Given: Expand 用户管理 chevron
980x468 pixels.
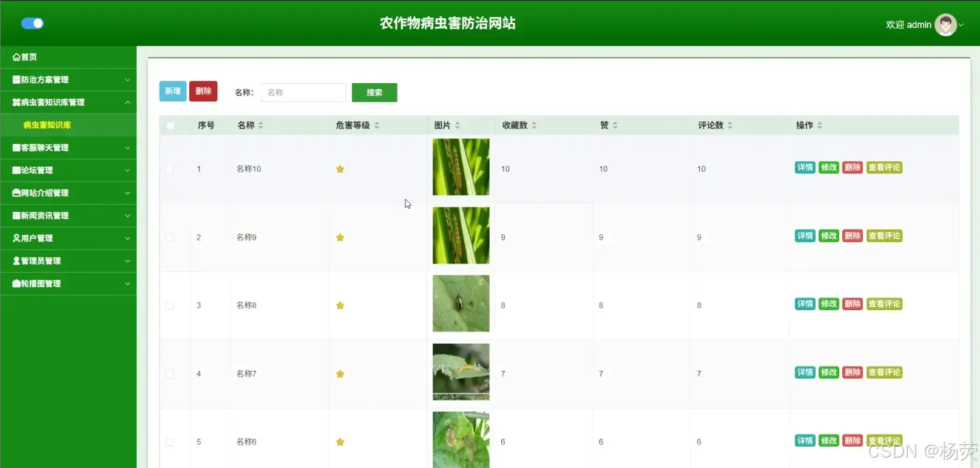Looking at the screenshot, I should 127,238.
